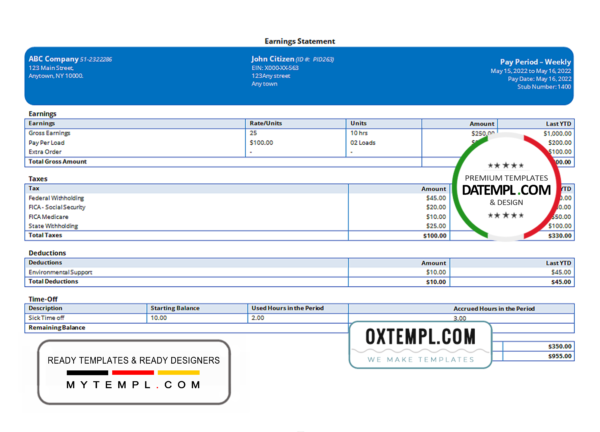Image resolution: width=600 pixels, height=432 pixels.
Task: Click the 'Description' column header
Action: [45, 308]
